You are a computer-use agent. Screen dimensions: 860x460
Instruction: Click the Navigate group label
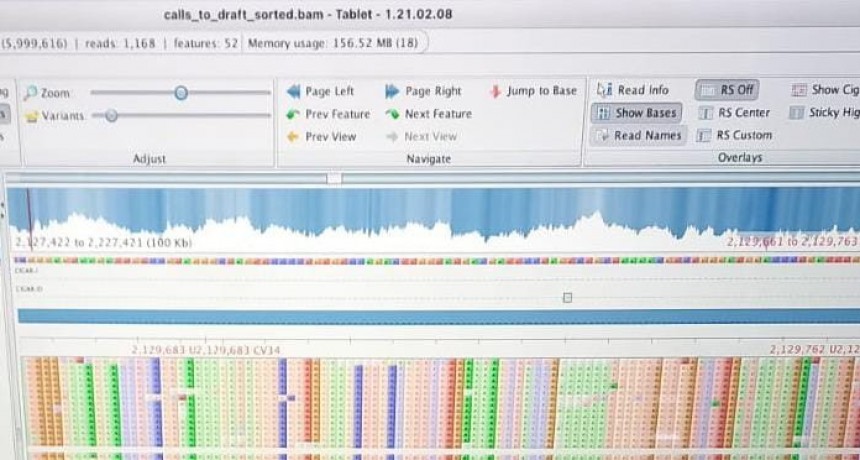(428, 159)
